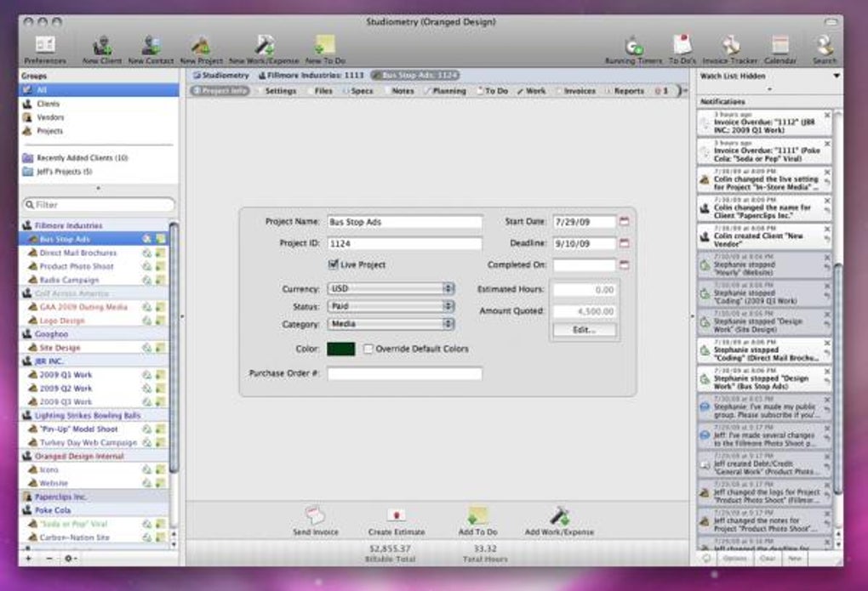This screenshot has width=868, height=591.
Task: Enable Override Default Colors
Action: (x=367, y=348)
